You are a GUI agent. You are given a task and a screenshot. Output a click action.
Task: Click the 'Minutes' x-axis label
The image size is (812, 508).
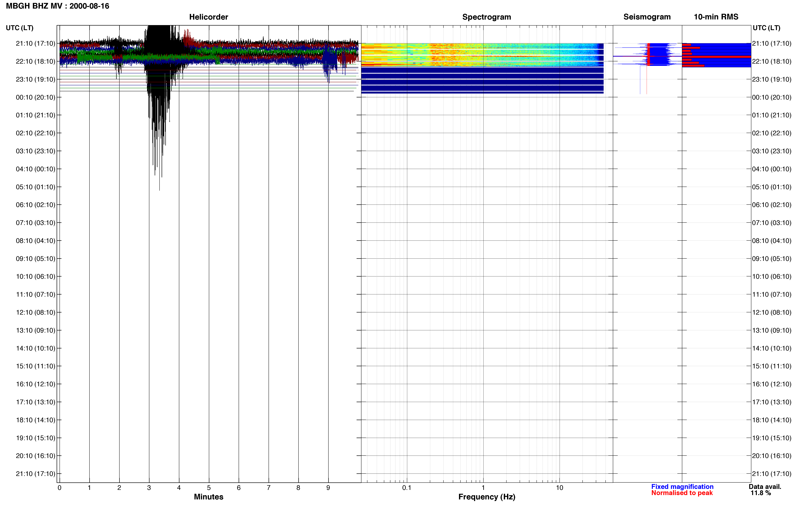[x=209, y=497]
